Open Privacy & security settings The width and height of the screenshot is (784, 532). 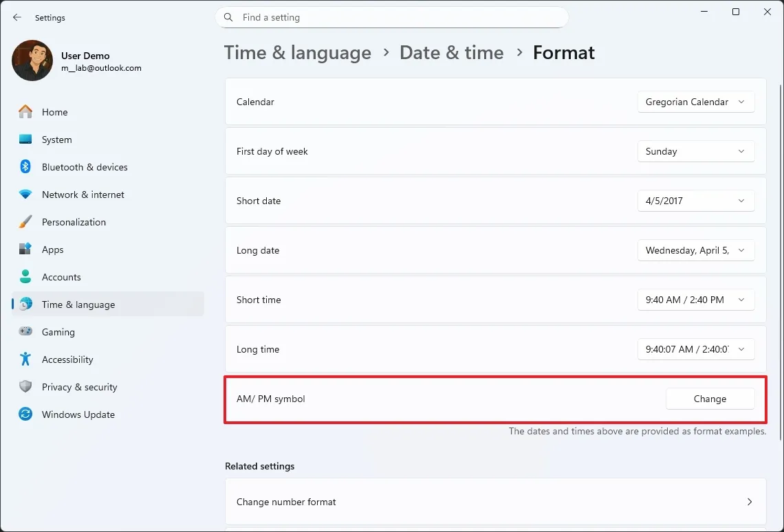point(78,386)
